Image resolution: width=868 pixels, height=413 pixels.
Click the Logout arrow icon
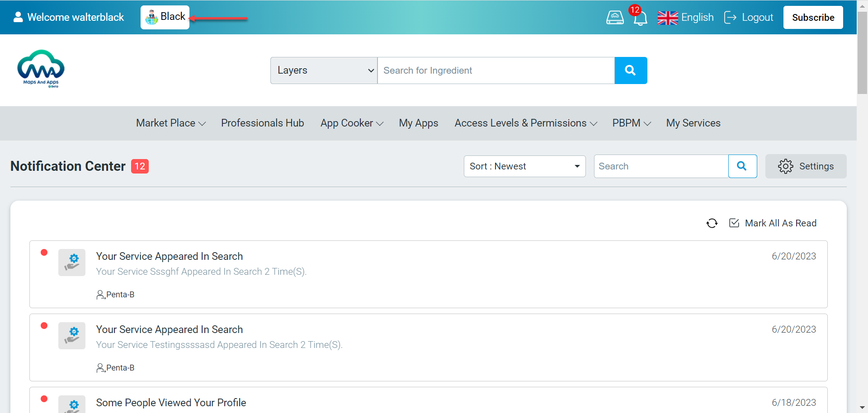point(730,18)
